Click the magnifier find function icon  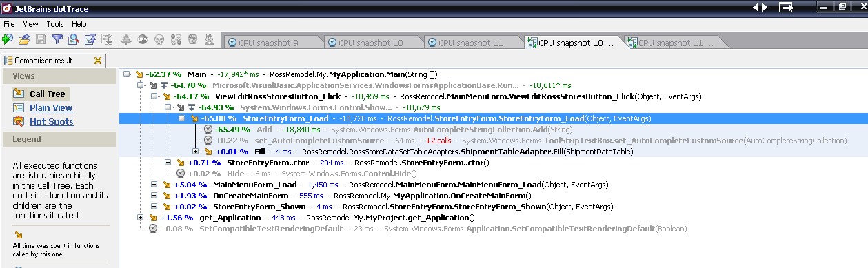point(74,39)
